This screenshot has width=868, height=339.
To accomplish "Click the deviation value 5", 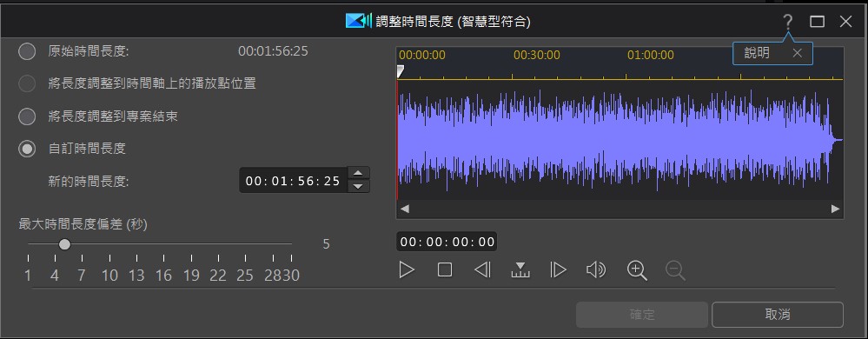I will (x=326, y=244).
